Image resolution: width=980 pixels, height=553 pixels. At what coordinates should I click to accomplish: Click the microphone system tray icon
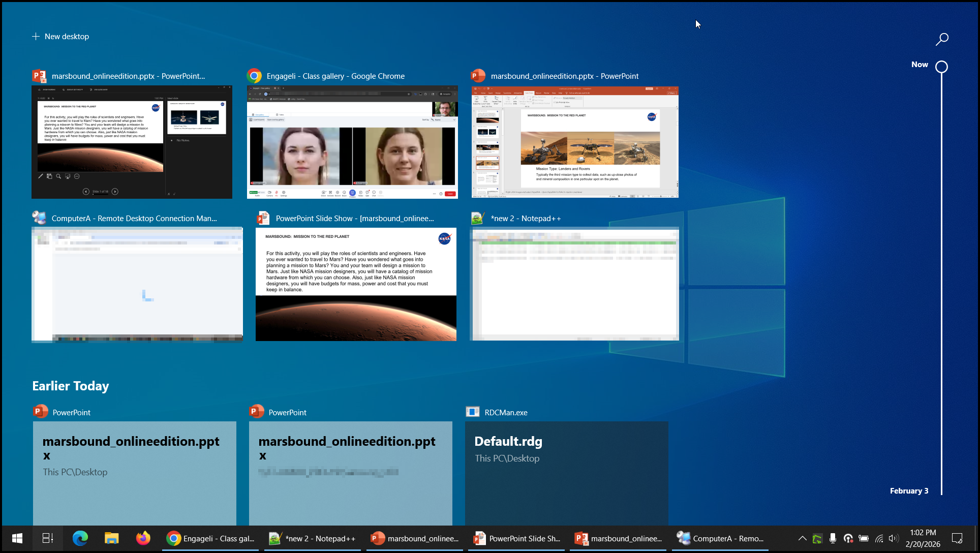coord(833,538)
